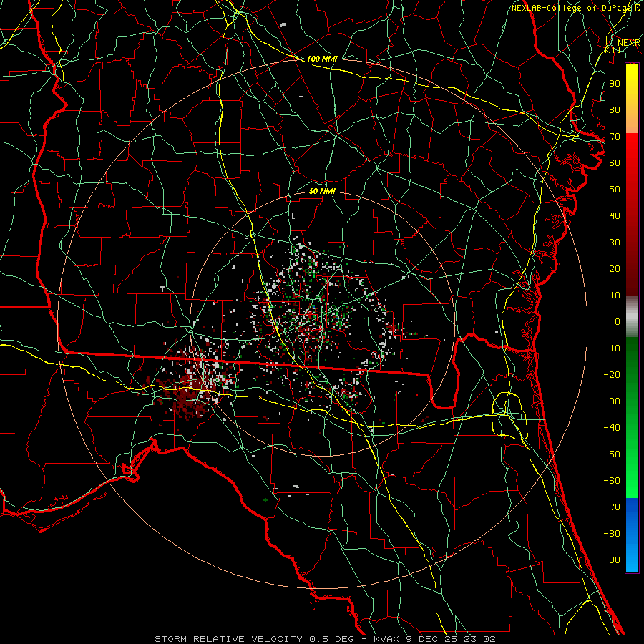
Task: Click the -20 value on the velocity scale
Action: coord(612,375)
